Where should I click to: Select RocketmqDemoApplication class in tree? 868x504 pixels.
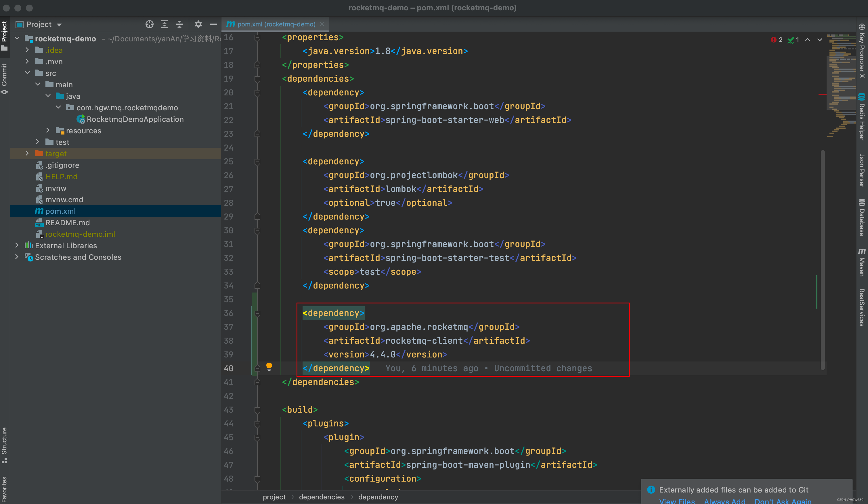pos(135,119)
